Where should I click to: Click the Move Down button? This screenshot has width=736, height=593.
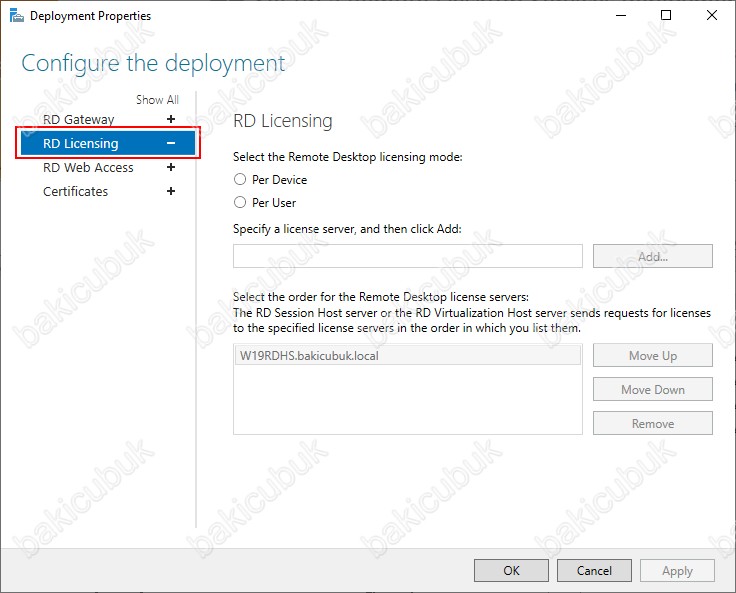(x=652, y=389)
